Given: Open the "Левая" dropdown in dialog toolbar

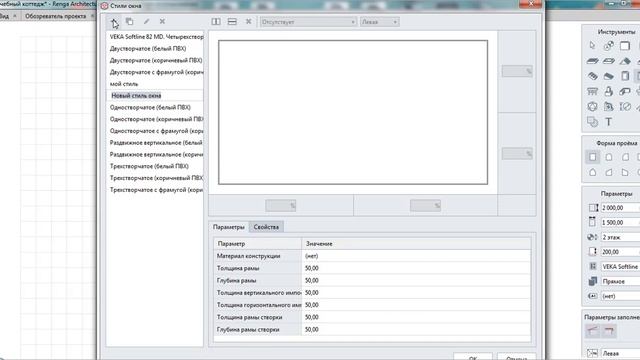Looking at the screenshot, I should pyautogui.click(x=380, y=22).
